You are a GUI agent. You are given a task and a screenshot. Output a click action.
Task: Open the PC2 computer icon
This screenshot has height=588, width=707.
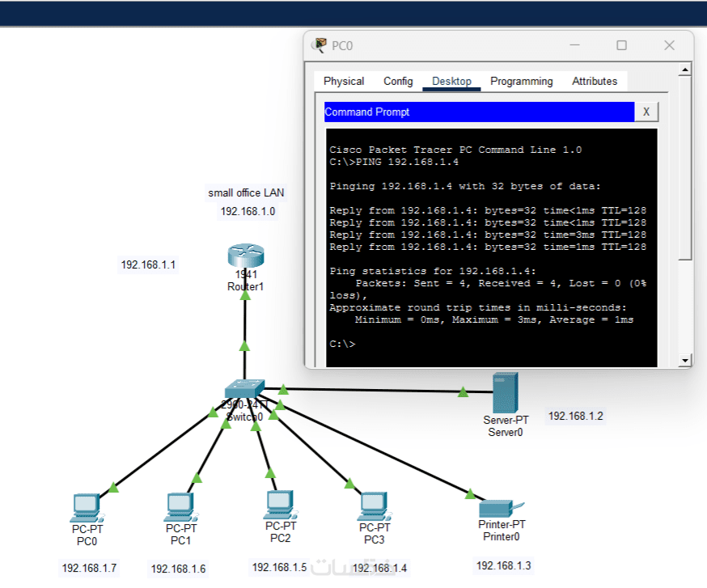[x=281, y=505]
